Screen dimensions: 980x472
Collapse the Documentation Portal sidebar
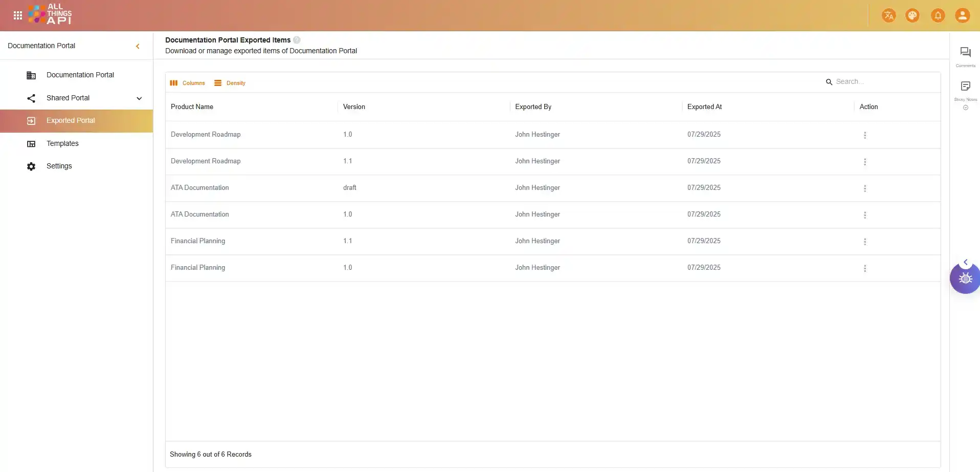[138, 46]
